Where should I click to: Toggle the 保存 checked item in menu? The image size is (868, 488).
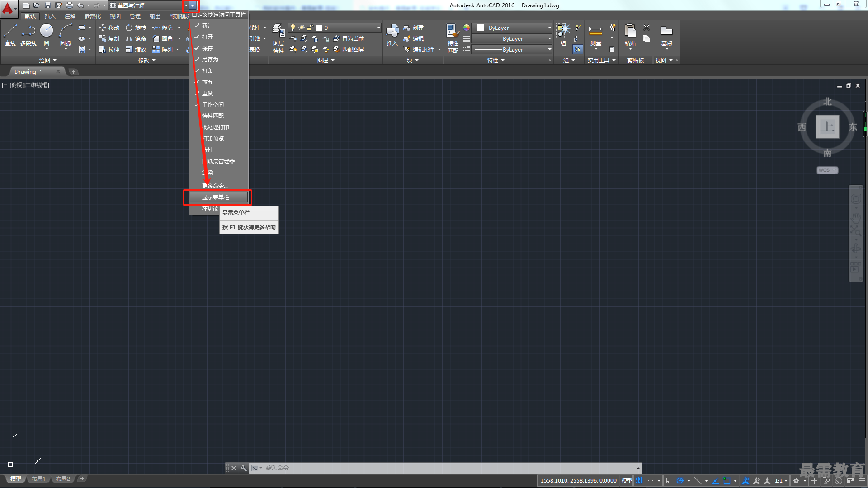[219, 48]
